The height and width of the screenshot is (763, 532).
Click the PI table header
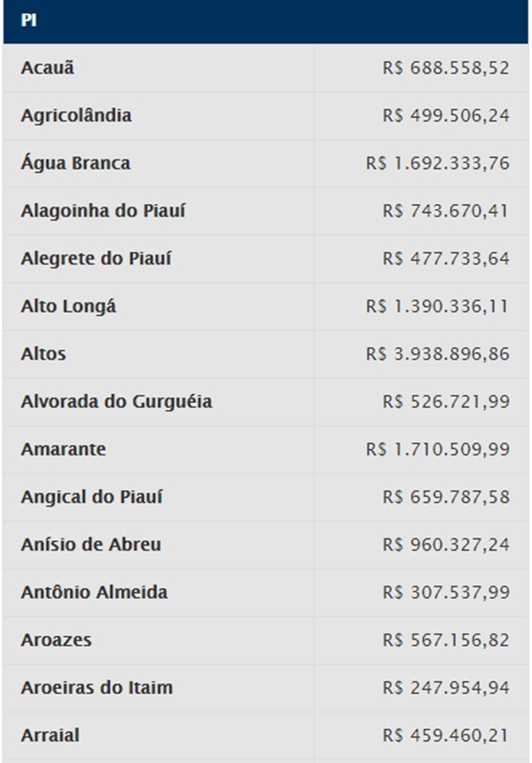[265, 21]
